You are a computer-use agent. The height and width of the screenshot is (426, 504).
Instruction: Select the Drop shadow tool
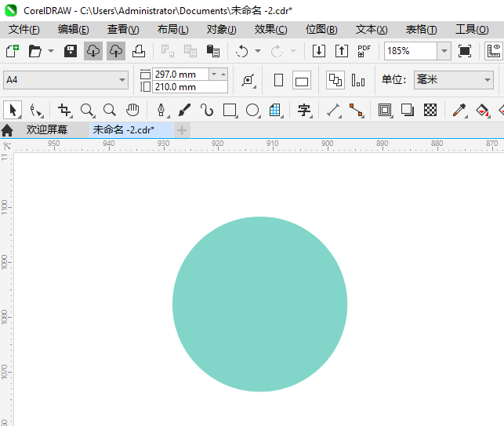coord(408,110)
